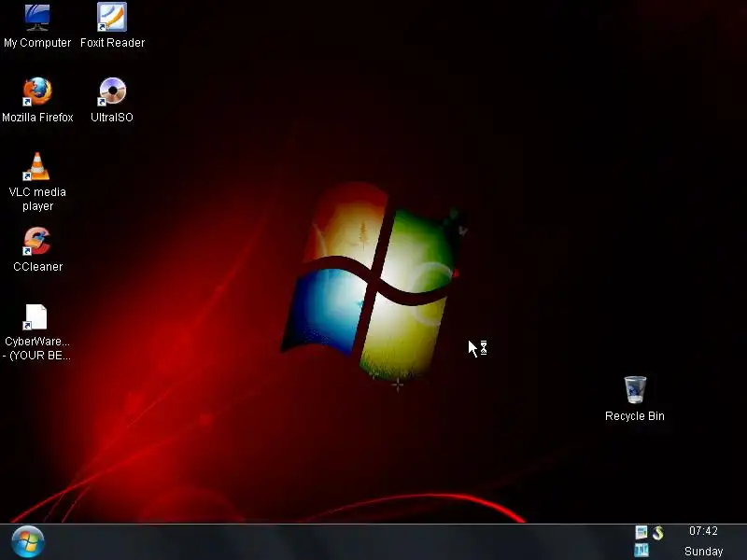Click the tray icon with yellow S
The height and width of the screenshot is (560, 747).
(x=658, y=532)
